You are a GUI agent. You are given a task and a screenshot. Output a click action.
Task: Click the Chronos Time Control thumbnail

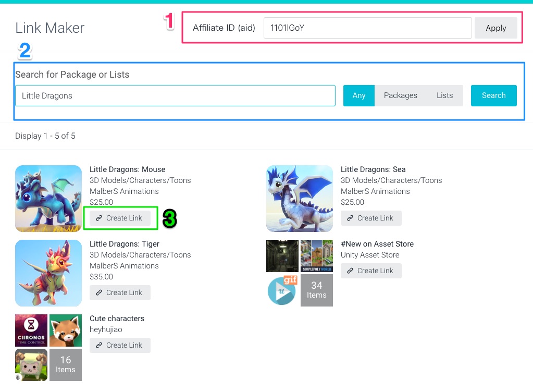pyautogui.click(x=31, y=330)
